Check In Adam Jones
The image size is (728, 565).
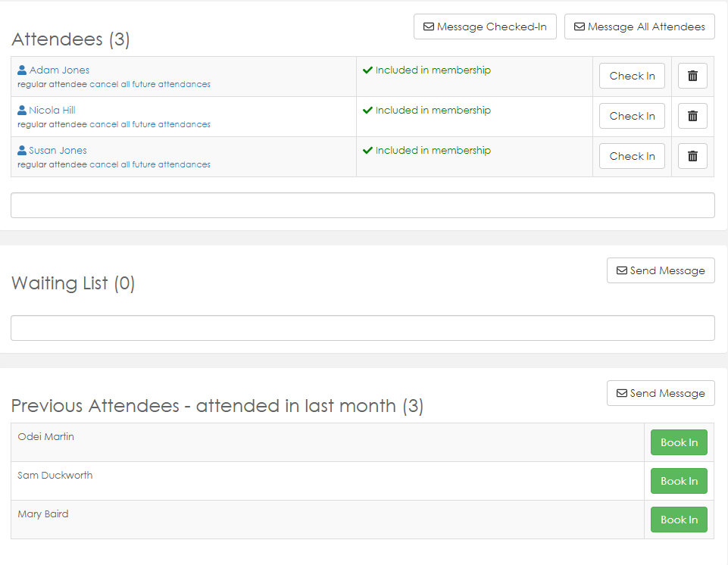(632, 76)
